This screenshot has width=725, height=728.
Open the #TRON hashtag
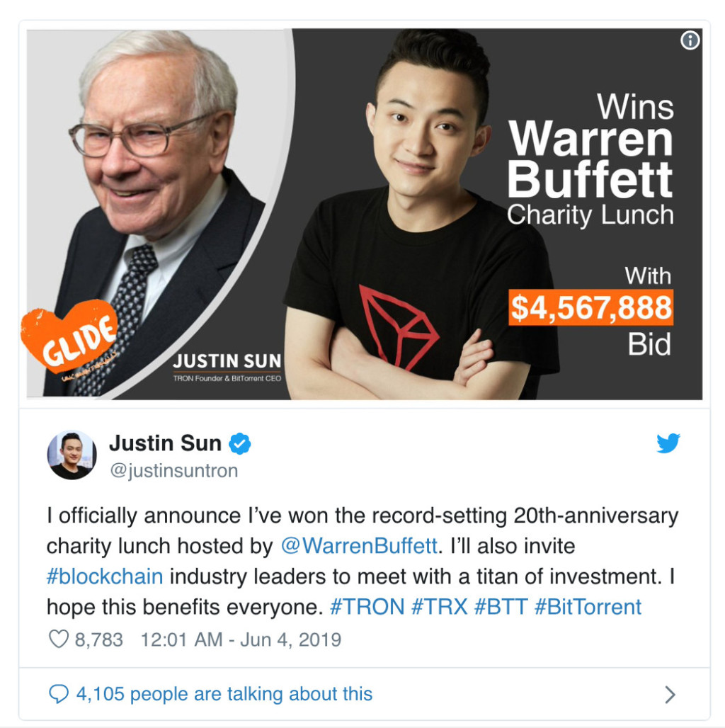click(x=367, y=607)
